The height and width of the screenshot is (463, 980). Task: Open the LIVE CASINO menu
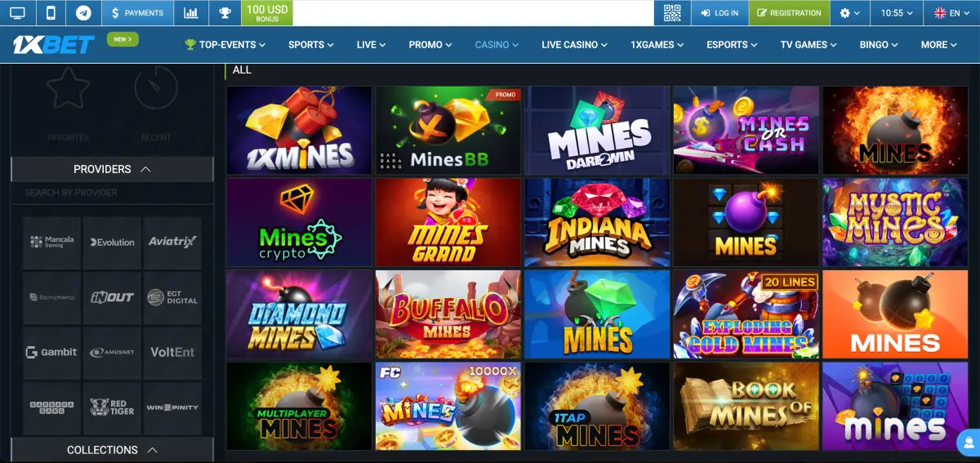pyautogui.click(x=574, y=45)
